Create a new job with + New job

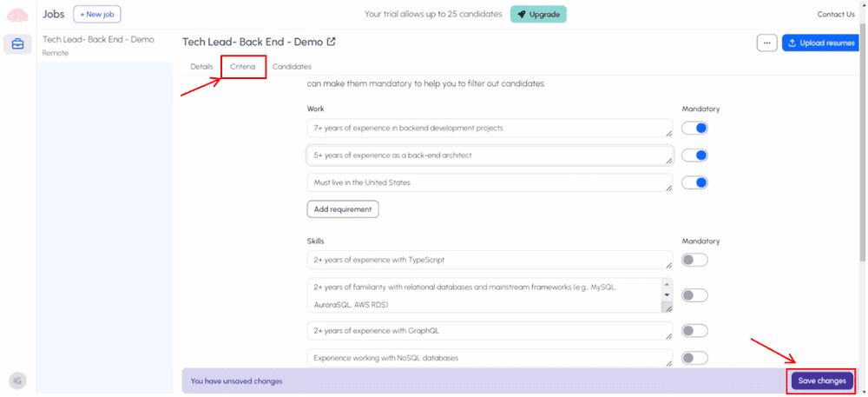click(96, 15)
